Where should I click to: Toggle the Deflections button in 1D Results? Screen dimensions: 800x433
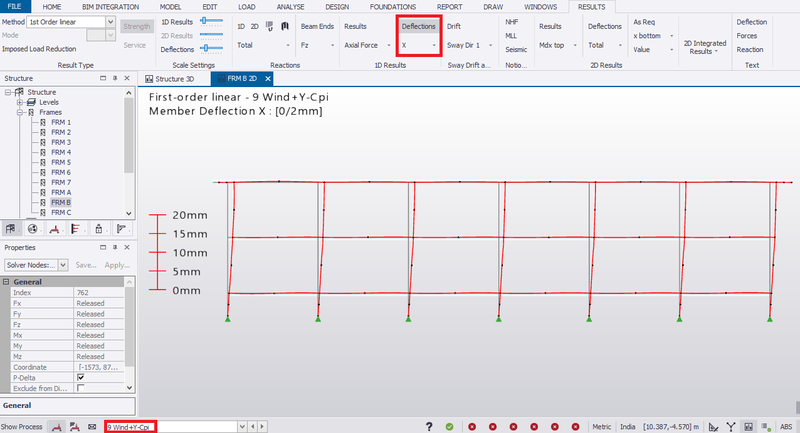tap(418, 26)
